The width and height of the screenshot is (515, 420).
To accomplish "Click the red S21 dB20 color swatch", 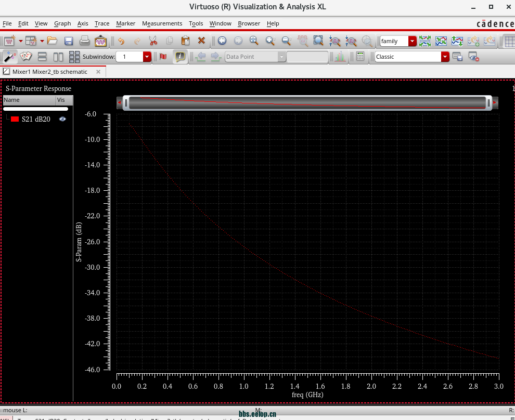I will [15, 119].
